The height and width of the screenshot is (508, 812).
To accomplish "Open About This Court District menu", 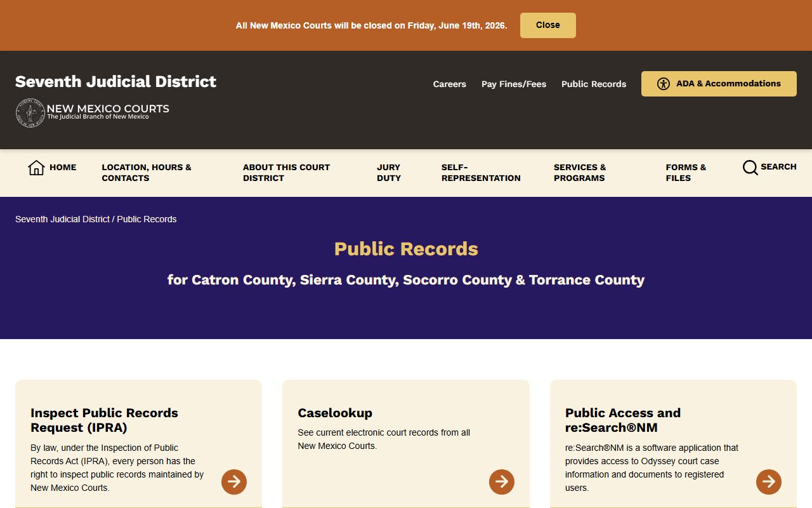I will point(286,173).
